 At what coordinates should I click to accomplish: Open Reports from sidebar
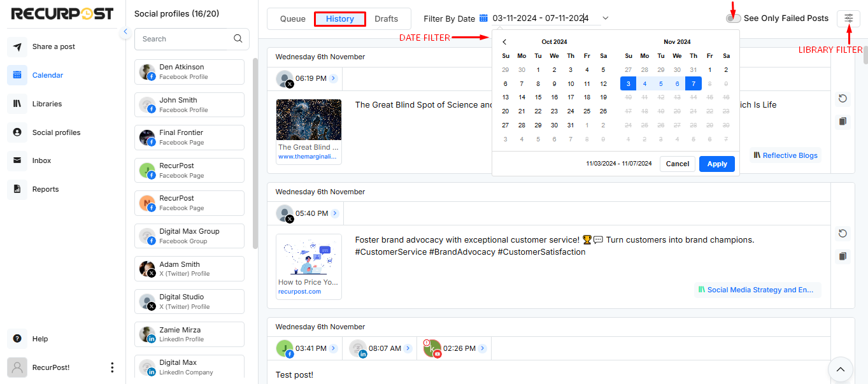pos(45,189)
